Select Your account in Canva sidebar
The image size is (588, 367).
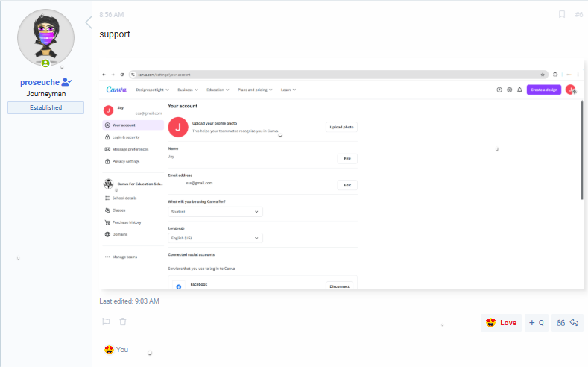click(133, 125)
